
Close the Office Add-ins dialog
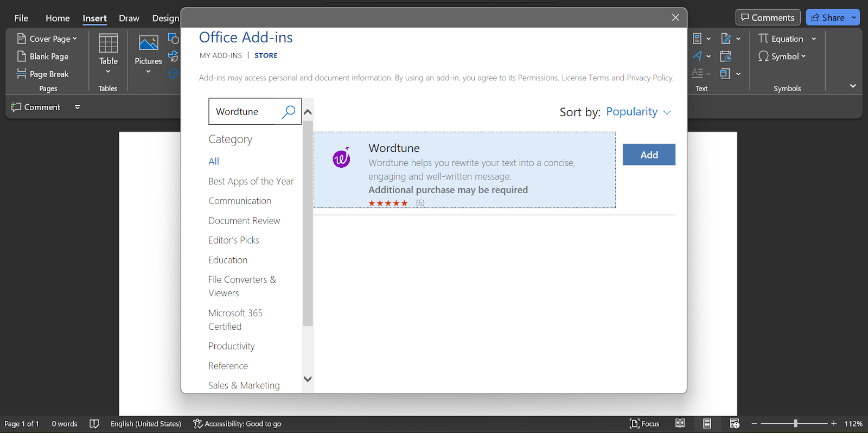[x=675, y=17]
